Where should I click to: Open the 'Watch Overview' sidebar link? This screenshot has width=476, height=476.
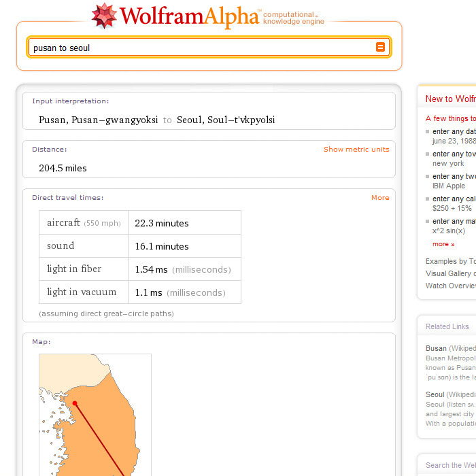coord(450,286)
